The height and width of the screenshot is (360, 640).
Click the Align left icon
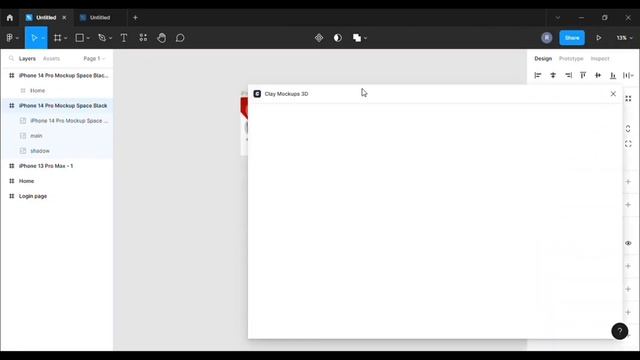tap(538, 75)
